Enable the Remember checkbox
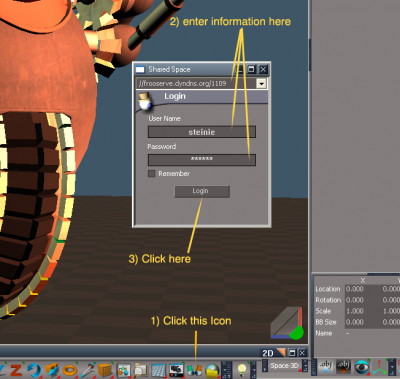 (x=151, y=173)
